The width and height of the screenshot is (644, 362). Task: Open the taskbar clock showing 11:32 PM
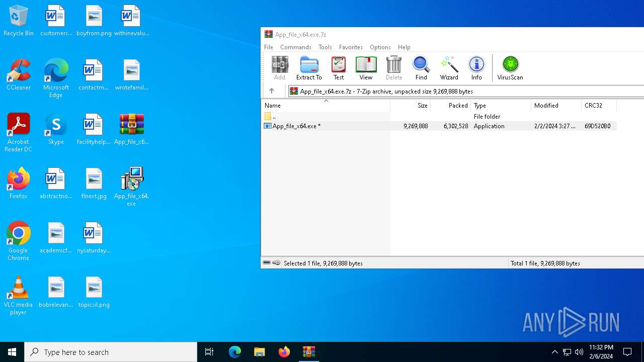pos(601,352)
